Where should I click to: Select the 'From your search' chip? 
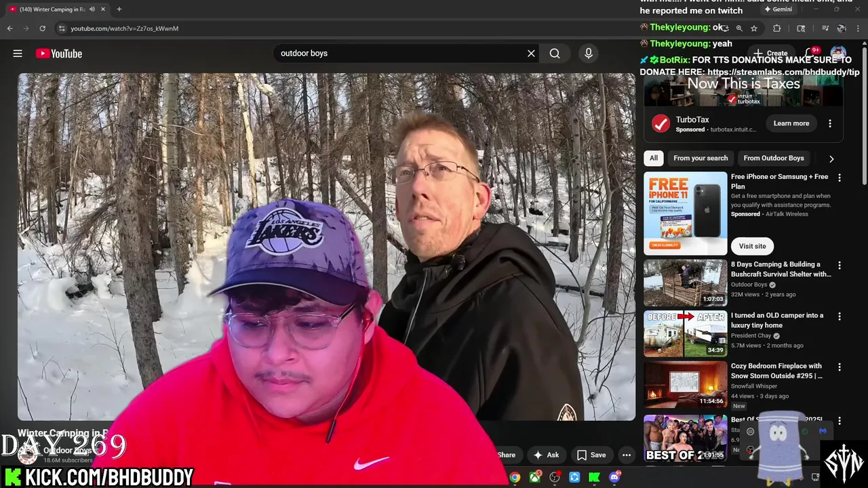point(701,158)
